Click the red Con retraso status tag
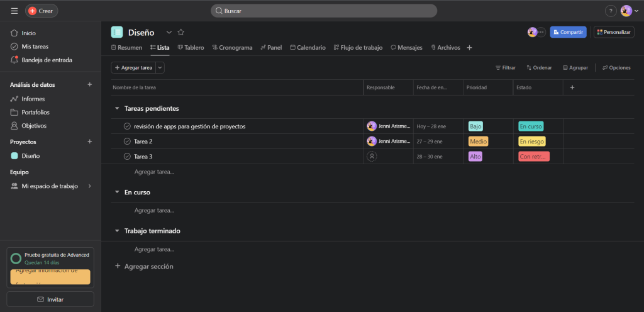This screenshot has height=312, width=644. (x=534, y=157)
